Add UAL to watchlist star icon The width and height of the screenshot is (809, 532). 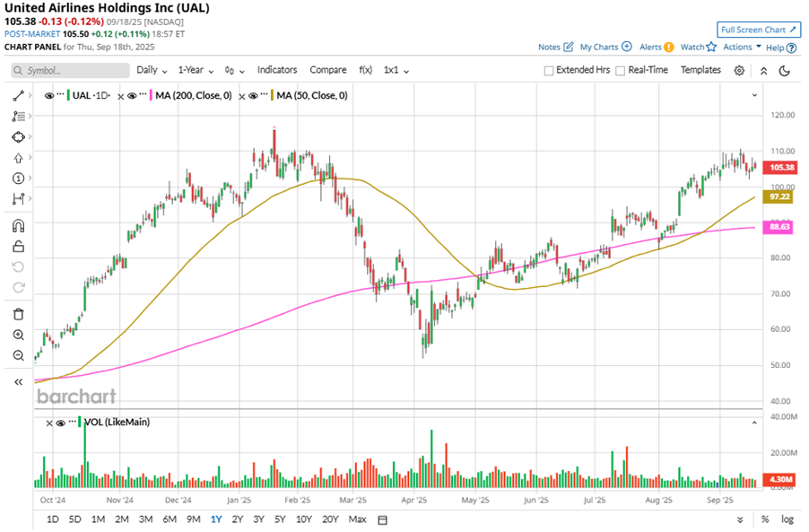coord(711,47)
